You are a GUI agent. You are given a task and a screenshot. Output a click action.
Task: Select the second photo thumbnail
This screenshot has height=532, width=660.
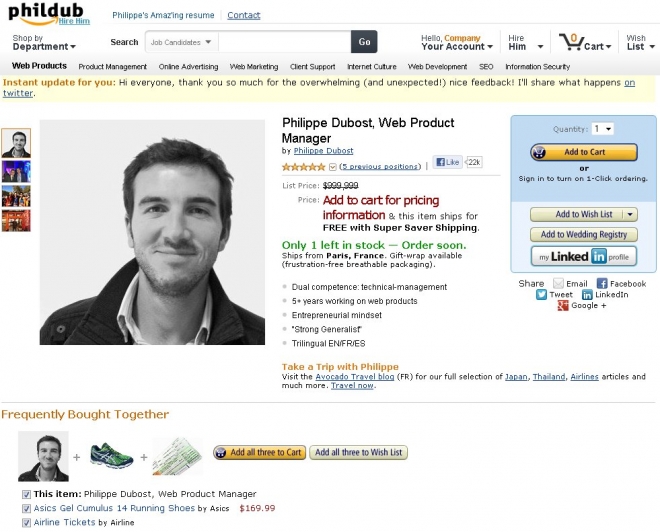pos(16,171)
